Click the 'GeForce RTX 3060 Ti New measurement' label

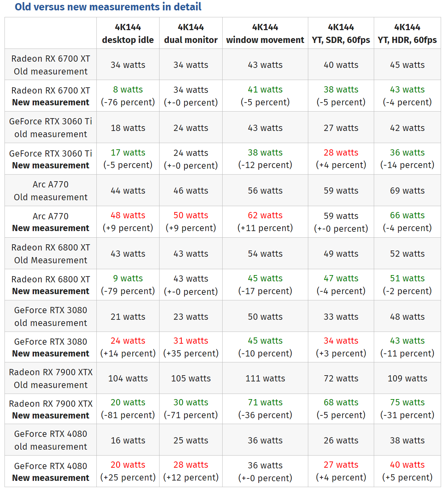point(51,159)
